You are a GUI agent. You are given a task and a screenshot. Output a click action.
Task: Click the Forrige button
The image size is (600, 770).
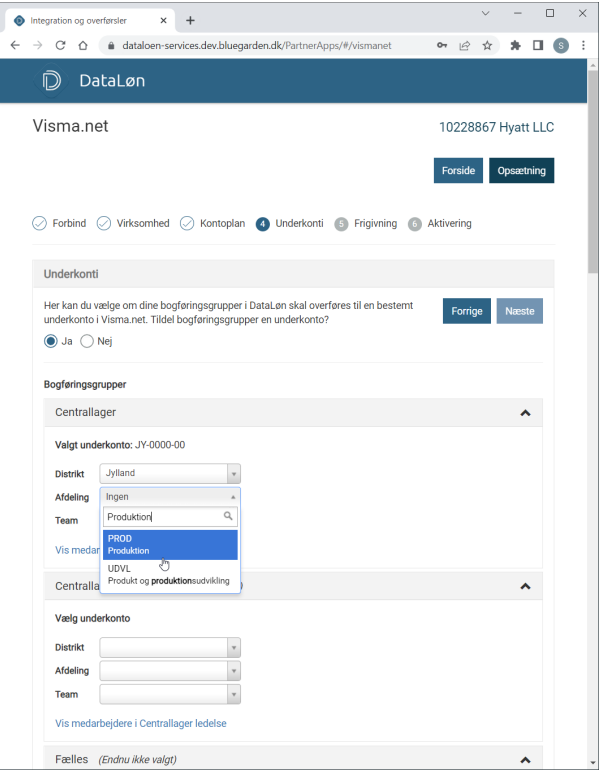pos(466,311)
